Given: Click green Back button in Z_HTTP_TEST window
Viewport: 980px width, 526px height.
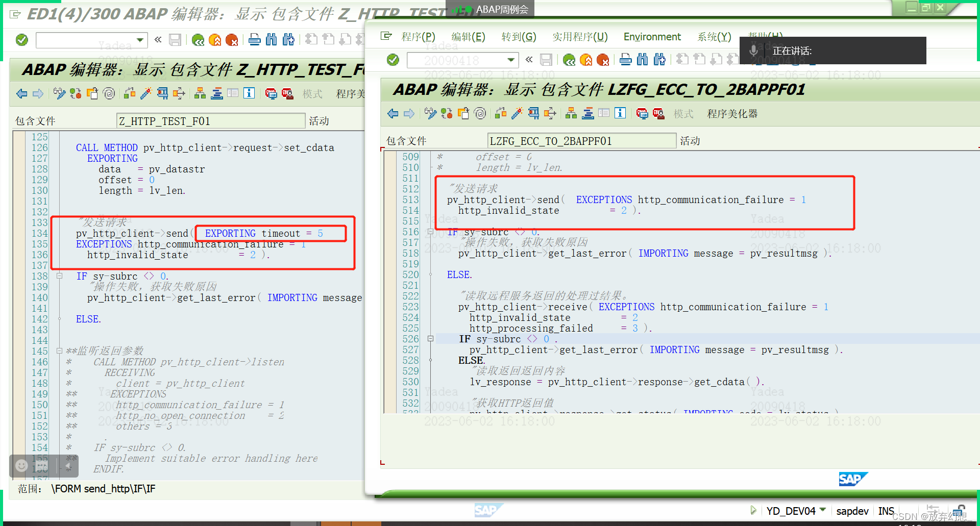Looking at the screenshot, I should [198, 40].
